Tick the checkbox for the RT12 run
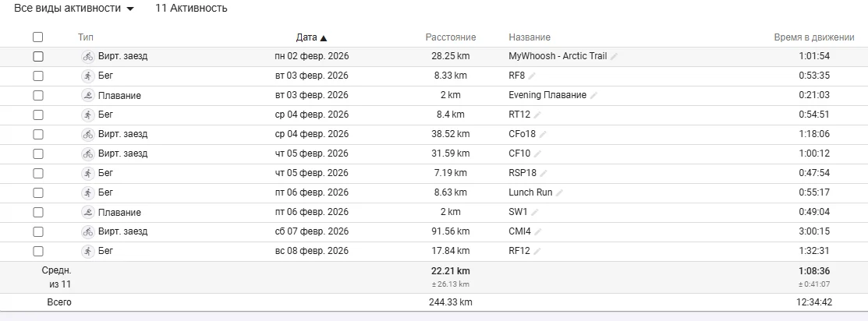The width and height of the screenshot is (868, 321). tap(38, 115)
